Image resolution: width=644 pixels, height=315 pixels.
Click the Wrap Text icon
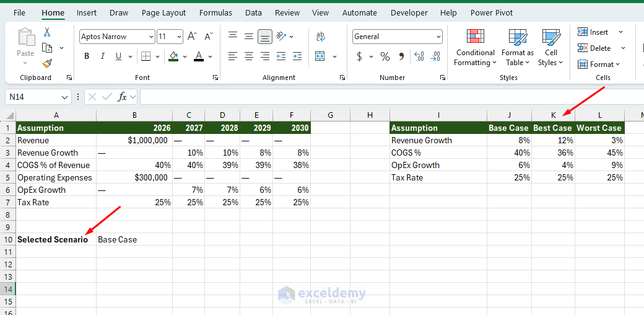(321, 36)
